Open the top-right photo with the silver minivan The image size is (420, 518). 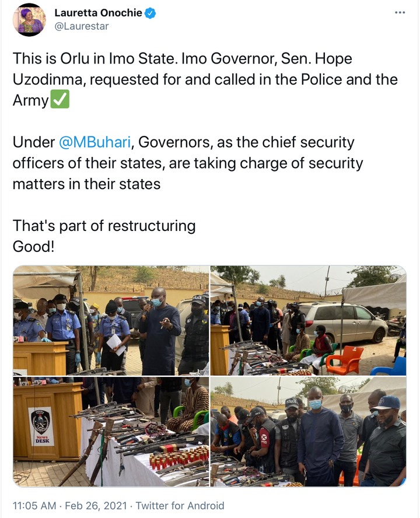pyautogui.click(x=309, y=320)
